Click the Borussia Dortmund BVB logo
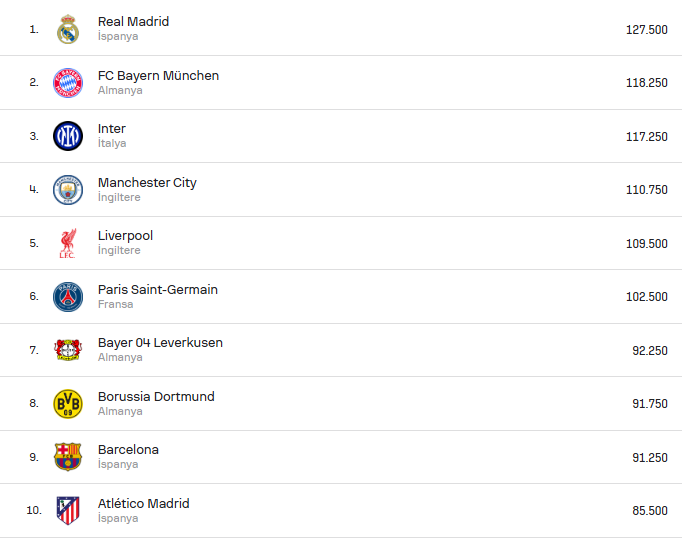Screen dimensions: 682x538 [68, 404]
